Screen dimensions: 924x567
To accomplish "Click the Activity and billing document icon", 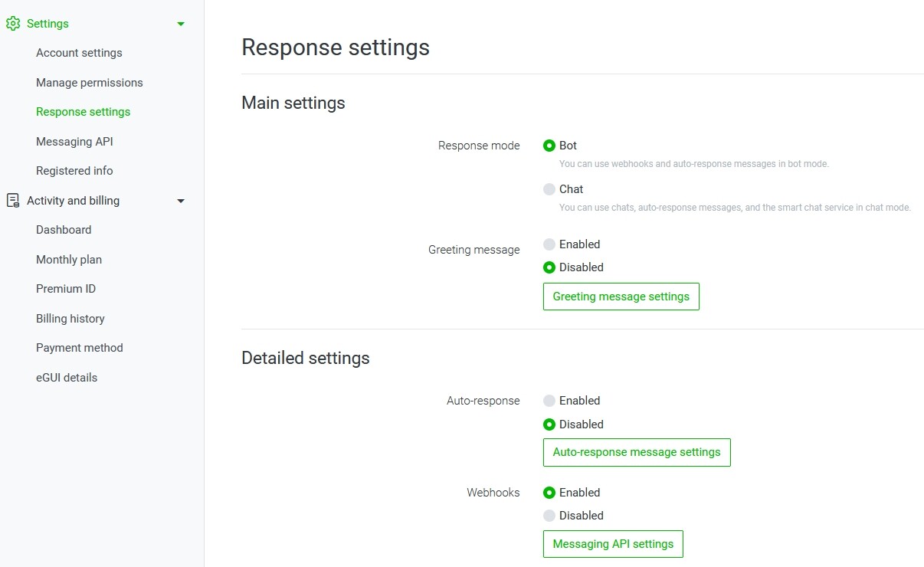I will point(13,201).
